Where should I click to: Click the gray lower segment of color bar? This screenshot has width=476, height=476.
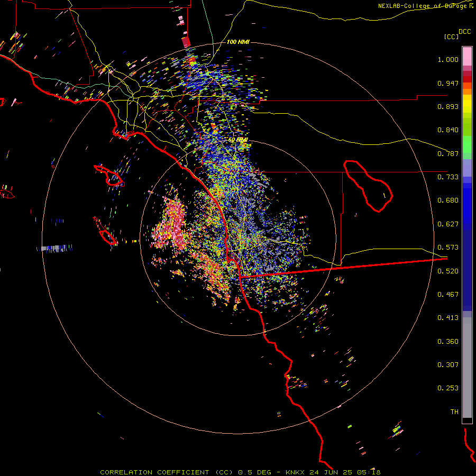467,368
